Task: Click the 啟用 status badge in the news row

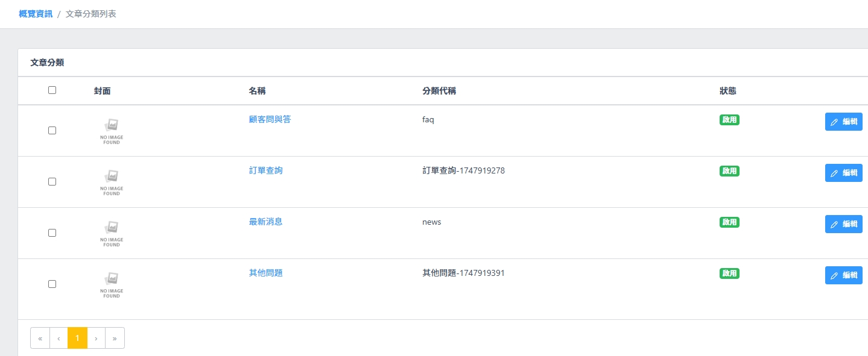Action: point(729,222)
